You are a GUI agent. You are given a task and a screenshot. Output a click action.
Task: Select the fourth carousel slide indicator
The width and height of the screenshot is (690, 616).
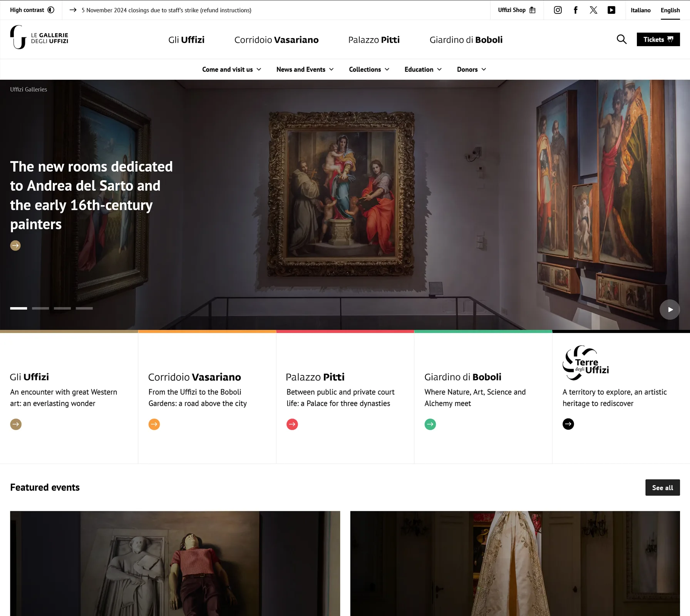click(84, 308)
